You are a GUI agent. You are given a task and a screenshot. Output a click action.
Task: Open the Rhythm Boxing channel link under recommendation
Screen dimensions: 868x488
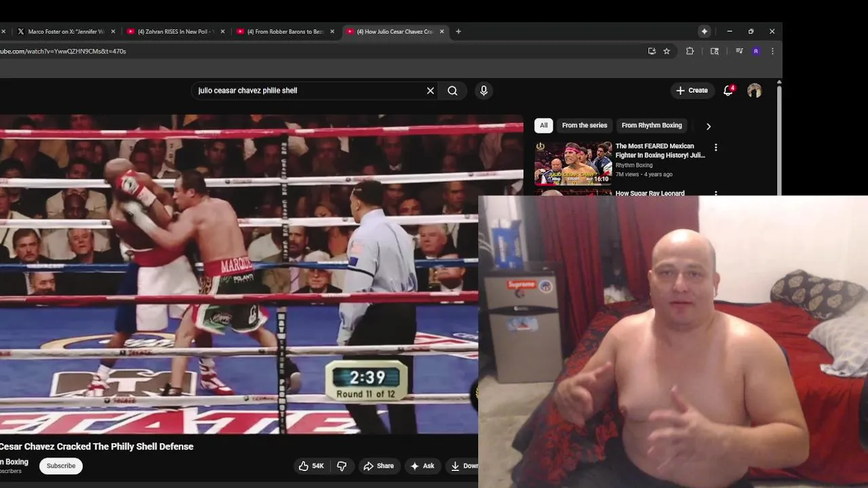coord(634,165)
